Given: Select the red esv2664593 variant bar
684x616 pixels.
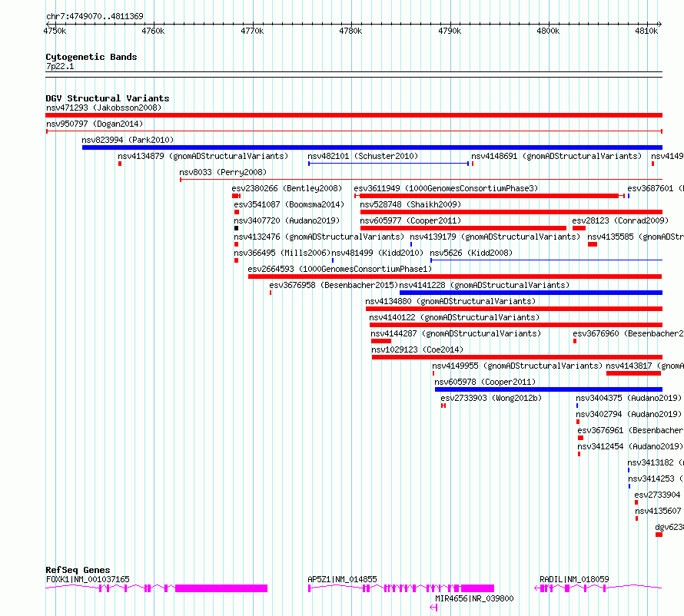Looking at the screenshot, I should 455,277.
